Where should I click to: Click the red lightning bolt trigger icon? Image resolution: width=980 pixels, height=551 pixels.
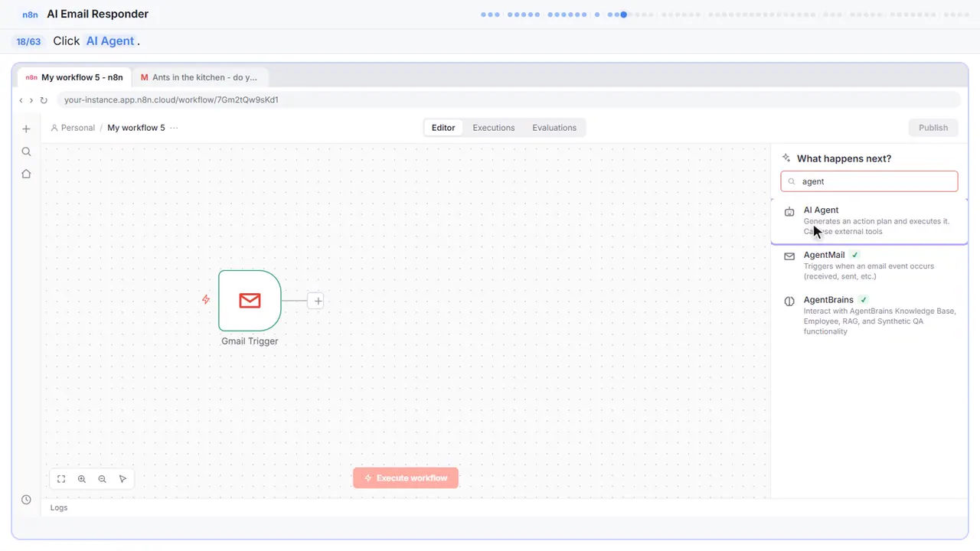pyautogui.click(x=206, y=300)
